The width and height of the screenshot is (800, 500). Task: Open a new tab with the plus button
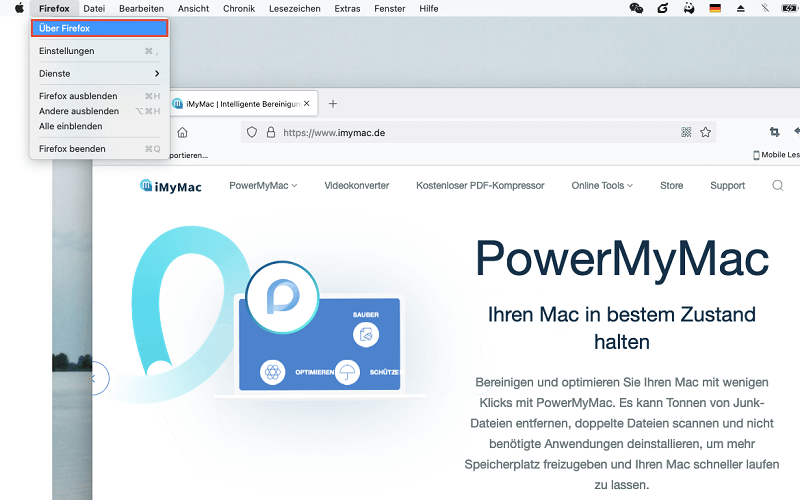coord(333,104)
